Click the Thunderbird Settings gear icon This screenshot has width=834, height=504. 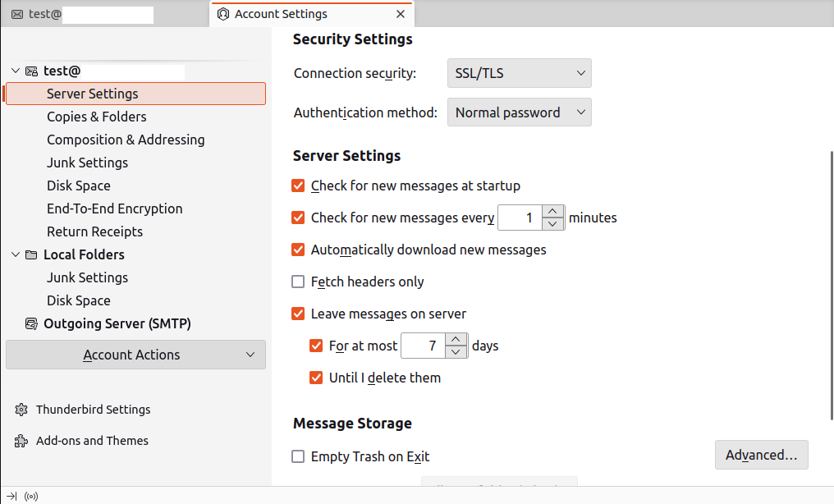pyautogui.click(x=21, y=410)
